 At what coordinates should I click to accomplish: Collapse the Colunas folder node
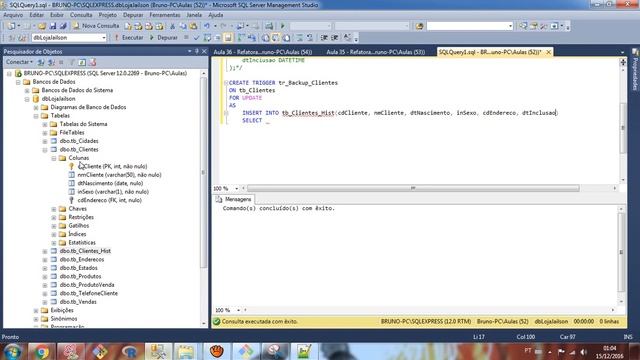pos(54,158)
